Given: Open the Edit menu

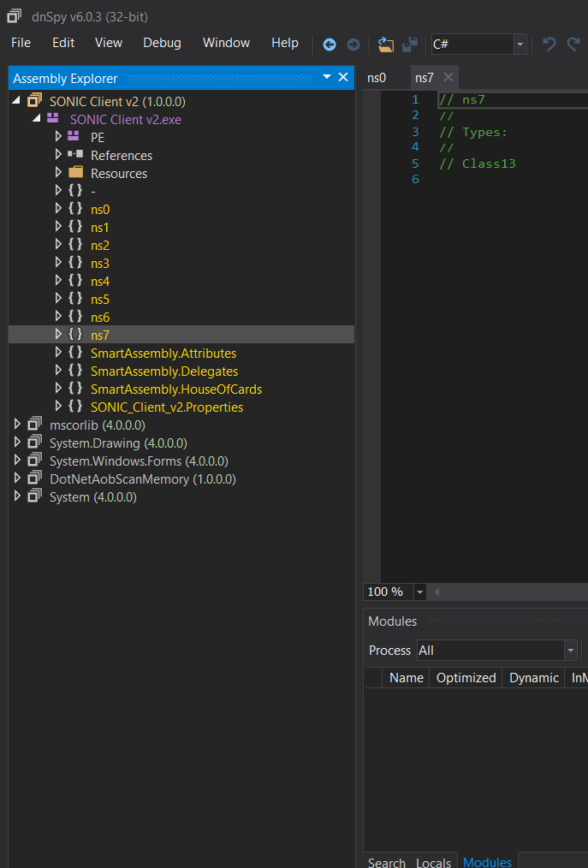Looking at the screenshot, I should coord(63,43).
